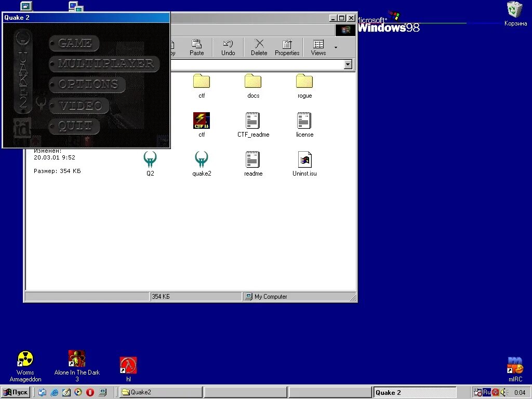Open the Views dropdown arrow
The height and width of the screenshot is (399, 532).
tap(336, 47)
